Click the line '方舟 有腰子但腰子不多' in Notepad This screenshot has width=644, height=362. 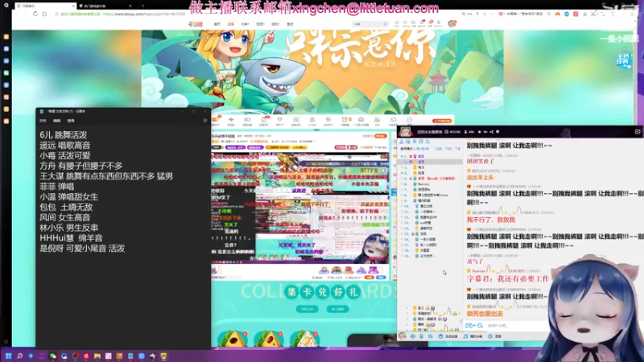click(81, 166)
